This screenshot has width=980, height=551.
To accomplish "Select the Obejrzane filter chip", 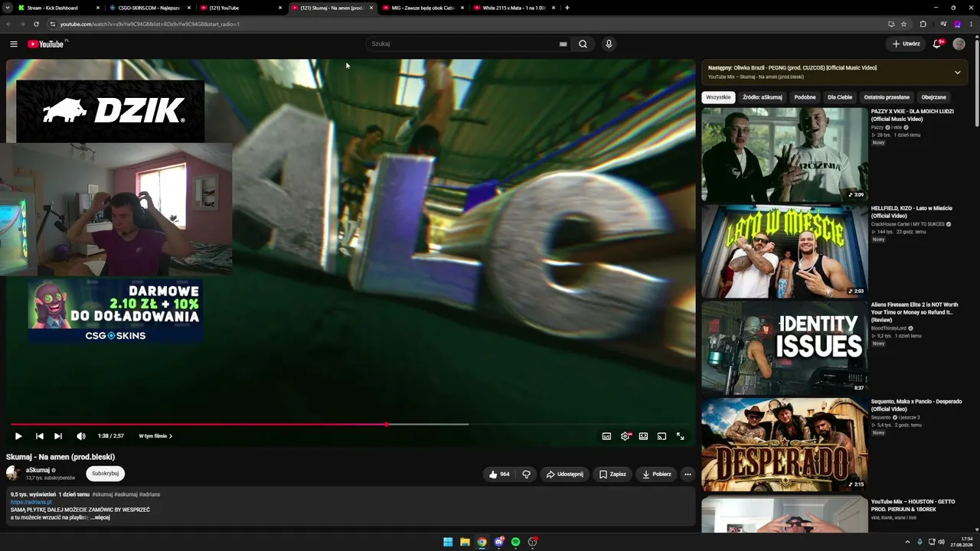I will click(934, 97).
